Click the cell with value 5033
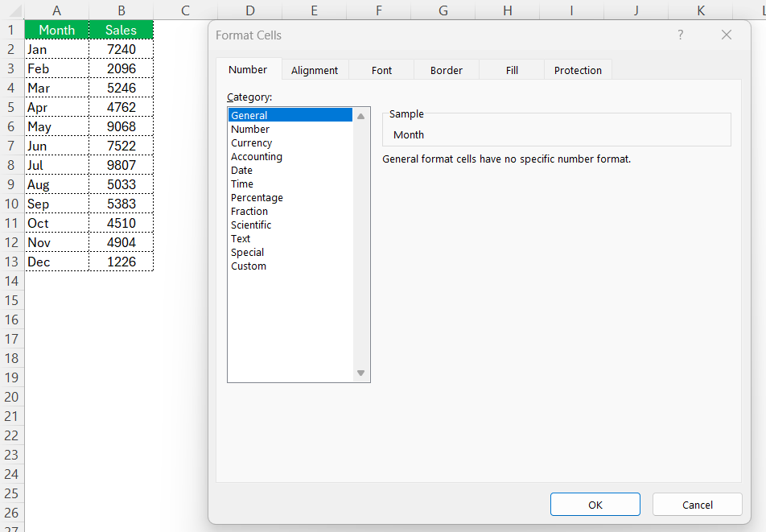The height and width of the screenshot is (532, 766). [121, 184]
